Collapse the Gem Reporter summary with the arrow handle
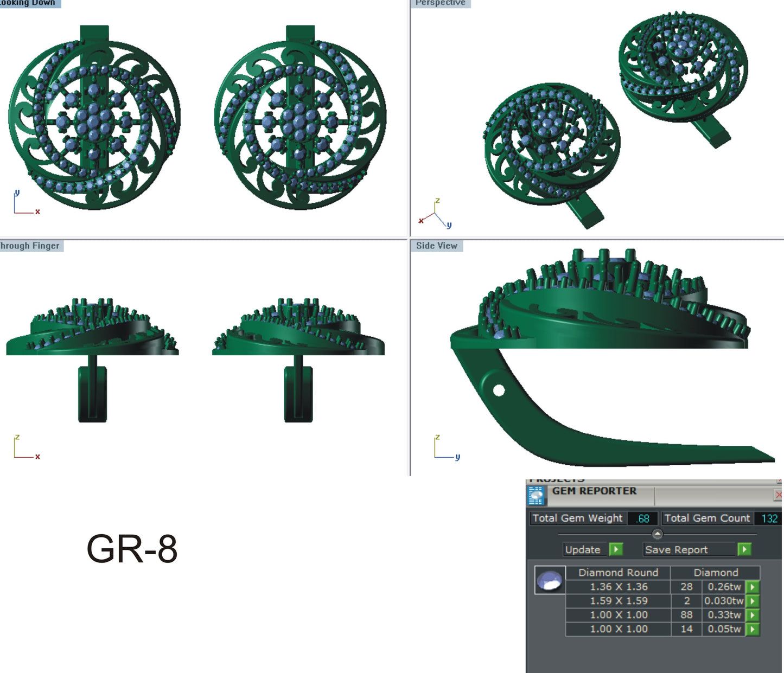 point(658,533)
